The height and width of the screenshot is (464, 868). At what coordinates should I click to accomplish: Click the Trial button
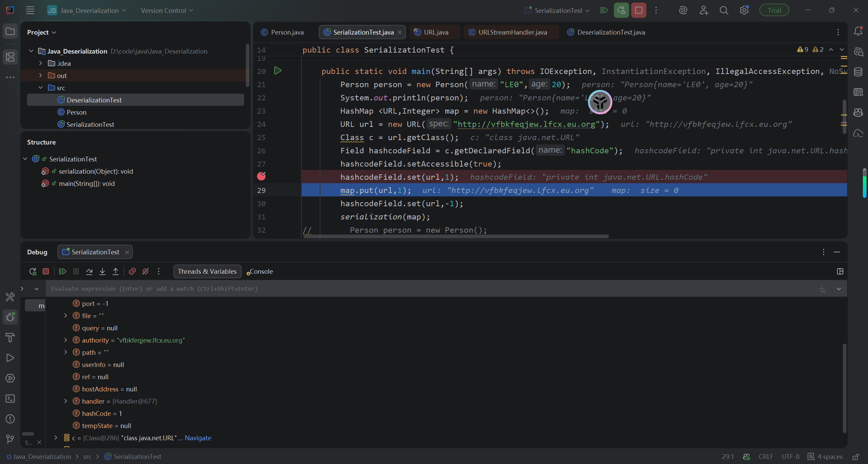click(774, 11)
